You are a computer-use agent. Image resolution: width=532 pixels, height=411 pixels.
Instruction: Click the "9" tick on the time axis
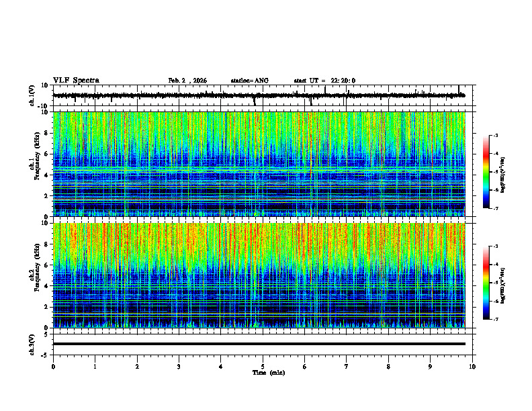tap(430, 367)
